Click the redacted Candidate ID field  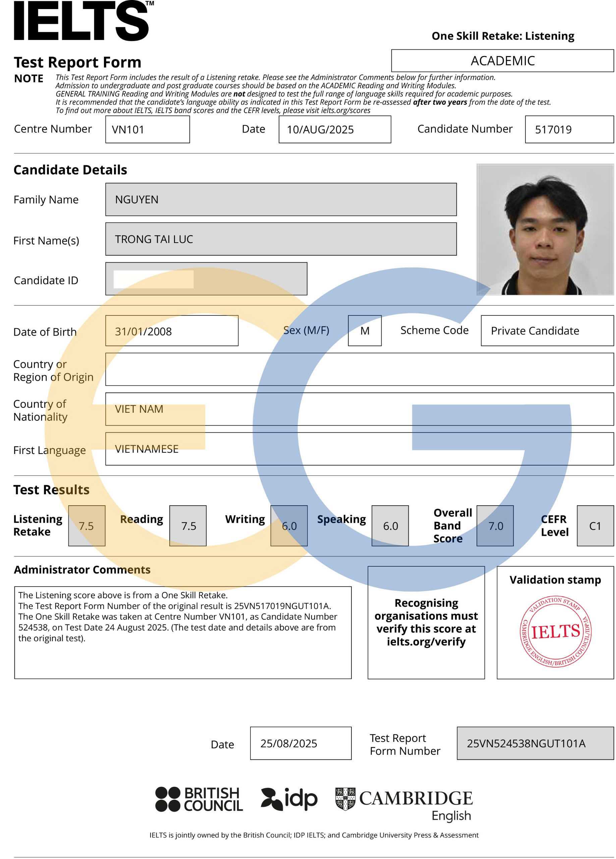(x=206, y=279)
